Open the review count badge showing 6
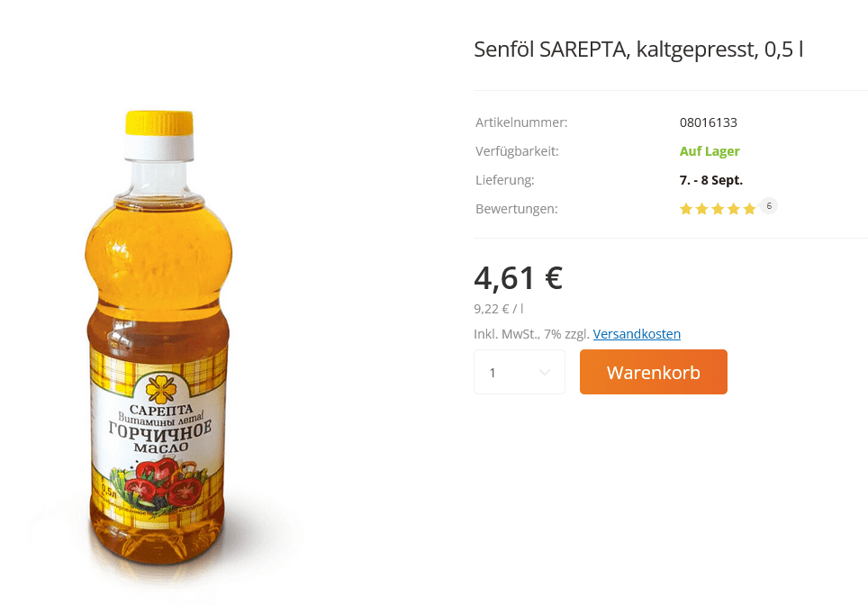Viewport: 868px width, 606px height. 768,206
